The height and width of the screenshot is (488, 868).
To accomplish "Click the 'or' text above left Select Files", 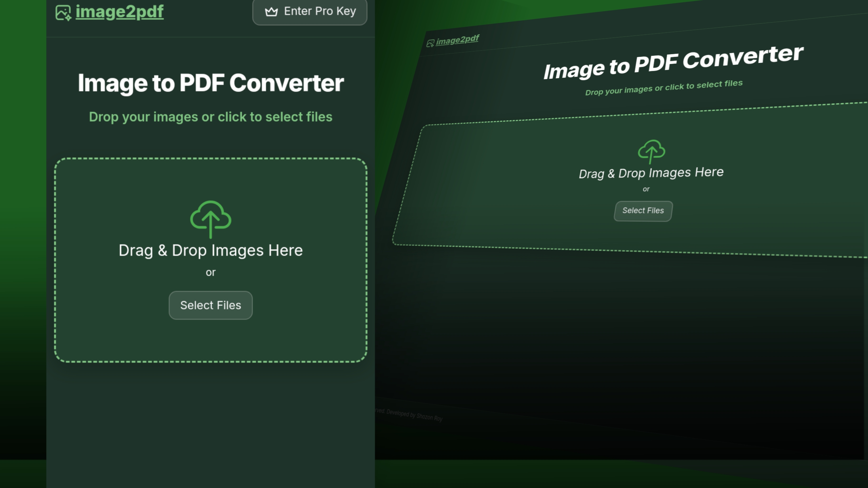I will pyautogui.click(x=211, y=272).
